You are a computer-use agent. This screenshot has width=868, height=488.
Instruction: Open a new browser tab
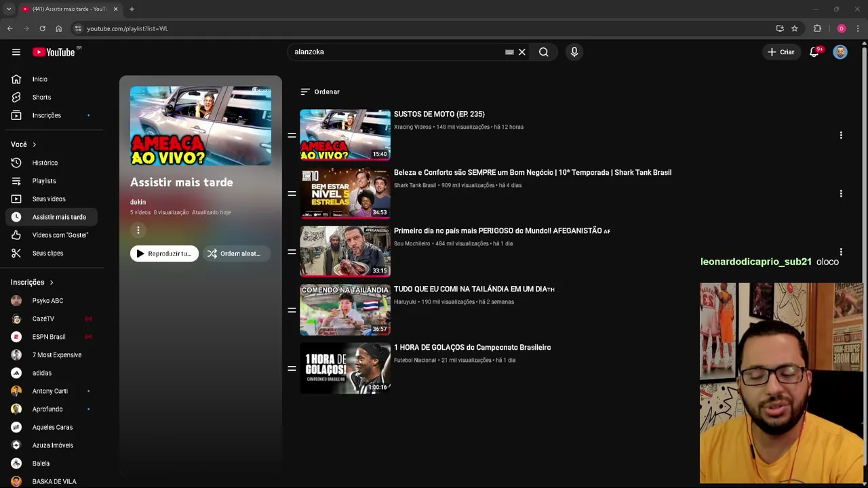(x=132, y=9)
